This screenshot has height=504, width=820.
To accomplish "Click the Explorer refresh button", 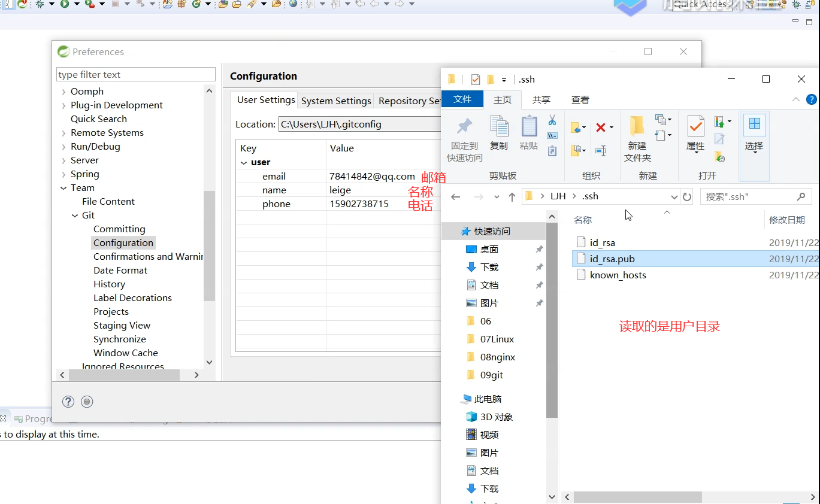I will [687, 196].
